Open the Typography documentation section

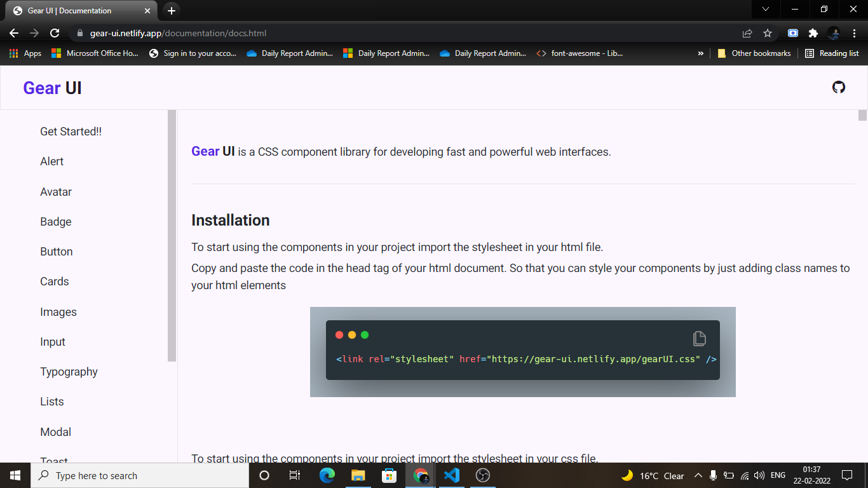69,372
